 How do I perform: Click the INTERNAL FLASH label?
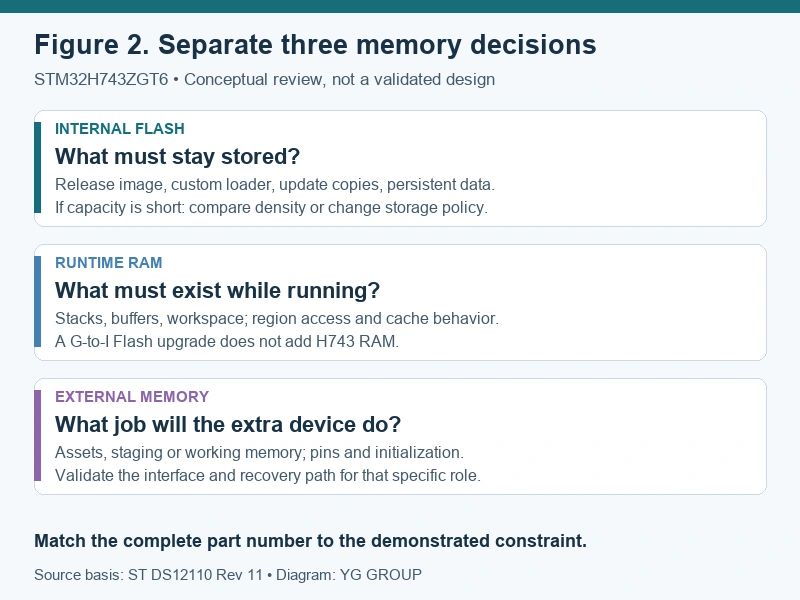coord(120,129)
